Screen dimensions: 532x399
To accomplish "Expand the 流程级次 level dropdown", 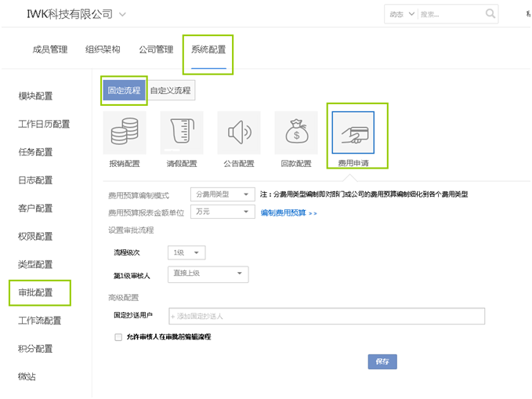I will (x=186, y=252).
